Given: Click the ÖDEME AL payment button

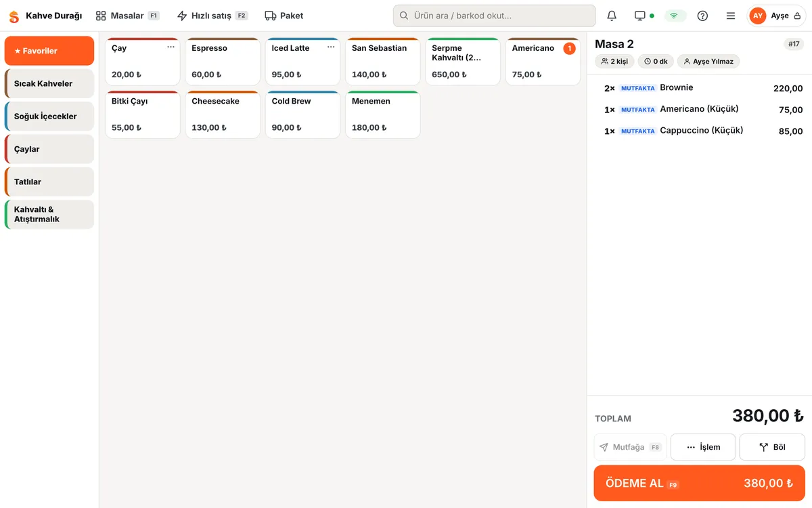Looking at the screenshot, I should coord(700,483).
